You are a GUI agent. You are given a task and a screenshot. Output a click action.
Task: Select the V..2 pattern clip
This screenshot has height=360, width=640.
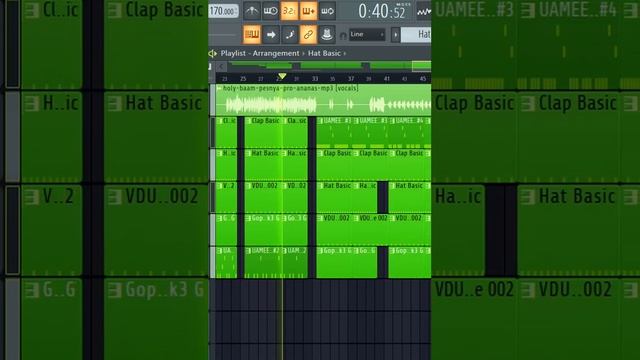227,198
